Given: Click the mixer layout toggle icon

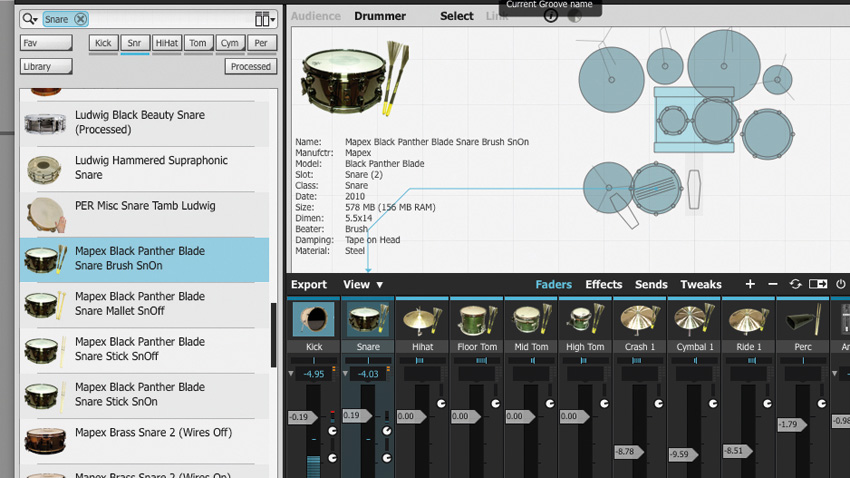Looking at the screenshot, I should [818, 284].
